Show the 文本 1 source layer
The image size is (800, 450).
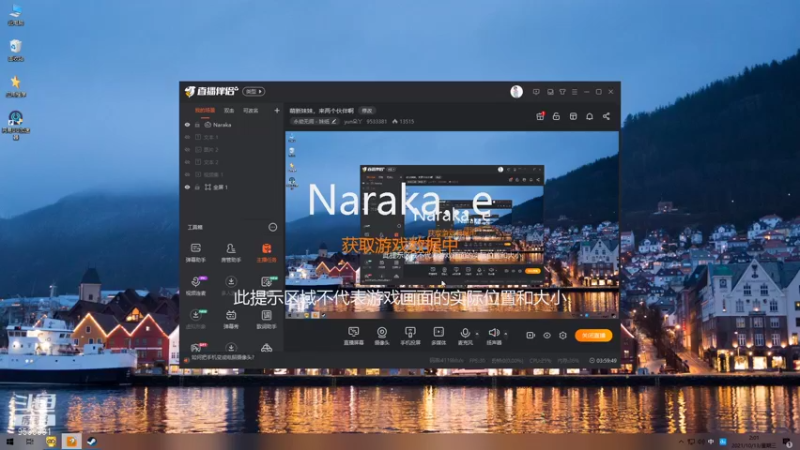(x=187, y=137)
